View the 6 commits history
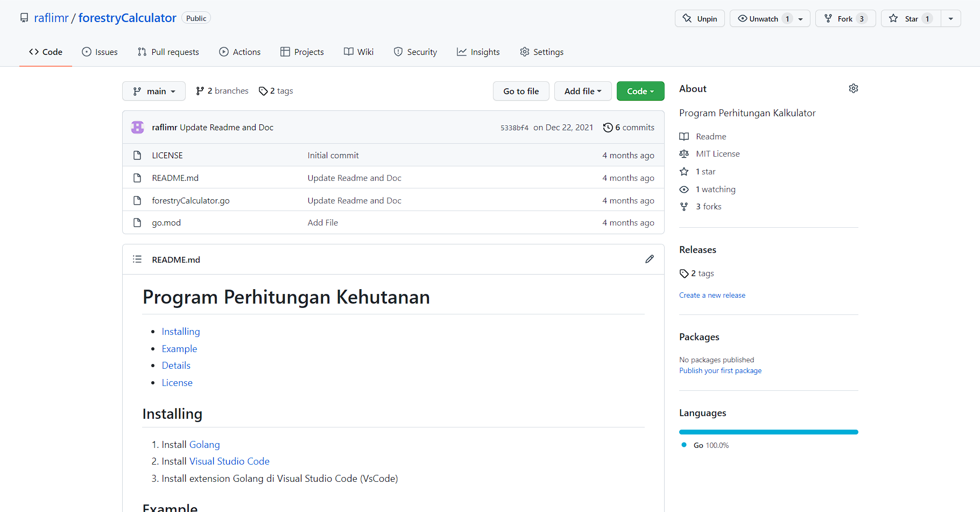 [x=629, y=127]
